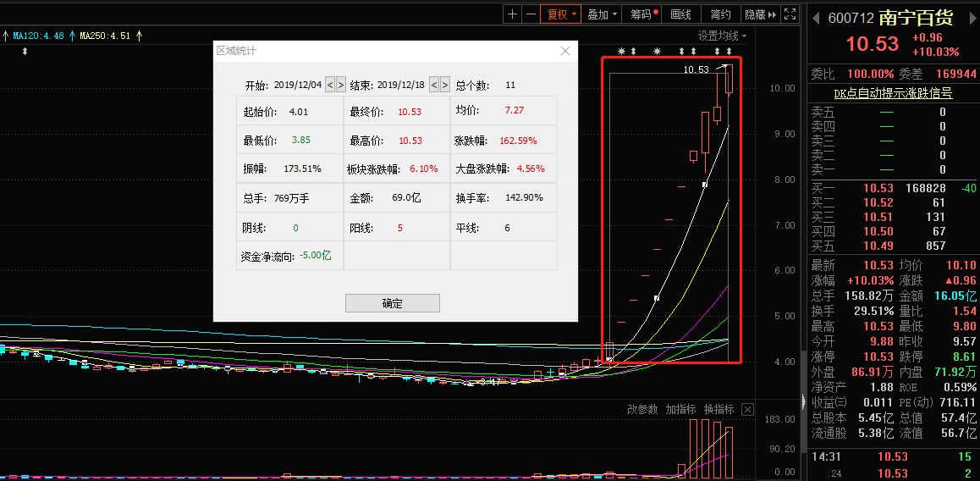Open 设置均线 moving average settings
The width and height of the screenshot is (980, 481).
click(722, 36)
